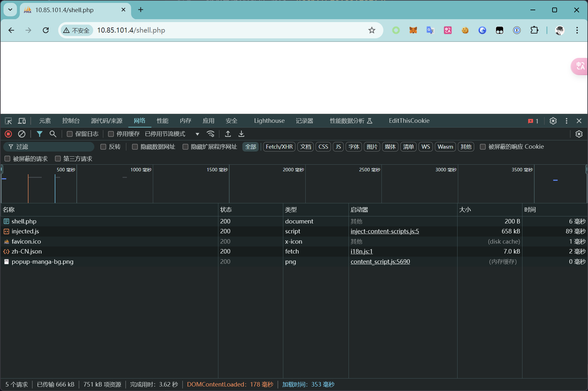
Task: Sort by 状态 column header
Action: coord(250,210)
